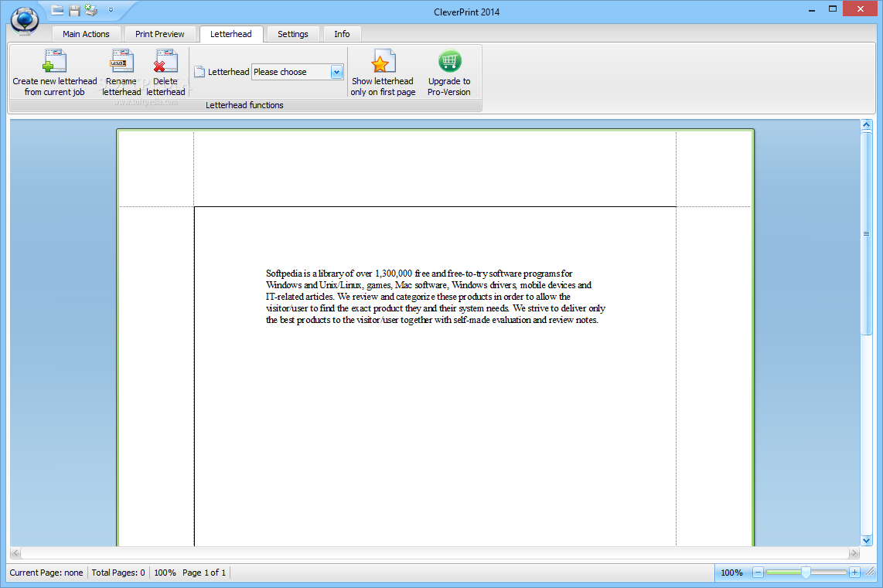
Task: Click the printer quick access icon
Action: (x=91, y=9)
